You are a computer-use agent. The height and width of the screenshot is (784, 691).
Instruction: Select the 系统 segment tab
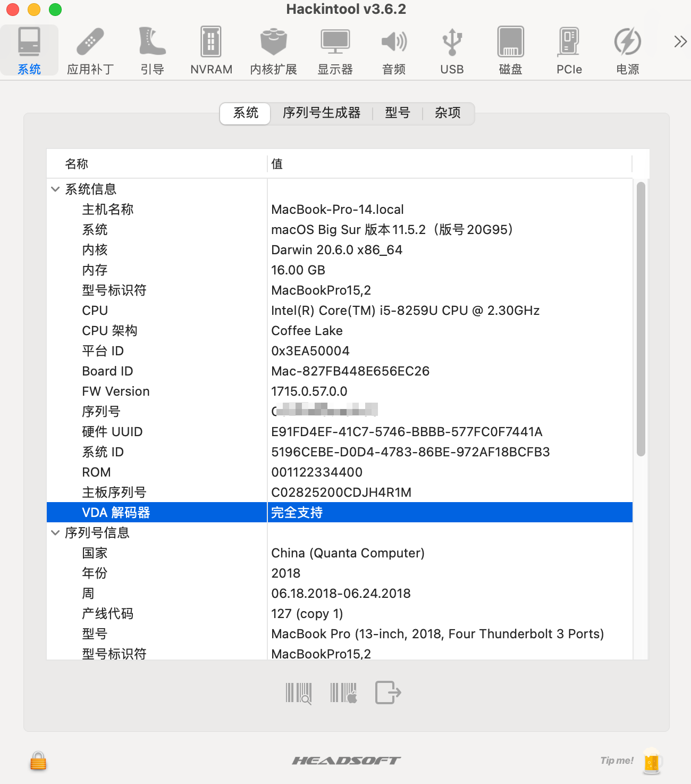(x=246, y=113)
